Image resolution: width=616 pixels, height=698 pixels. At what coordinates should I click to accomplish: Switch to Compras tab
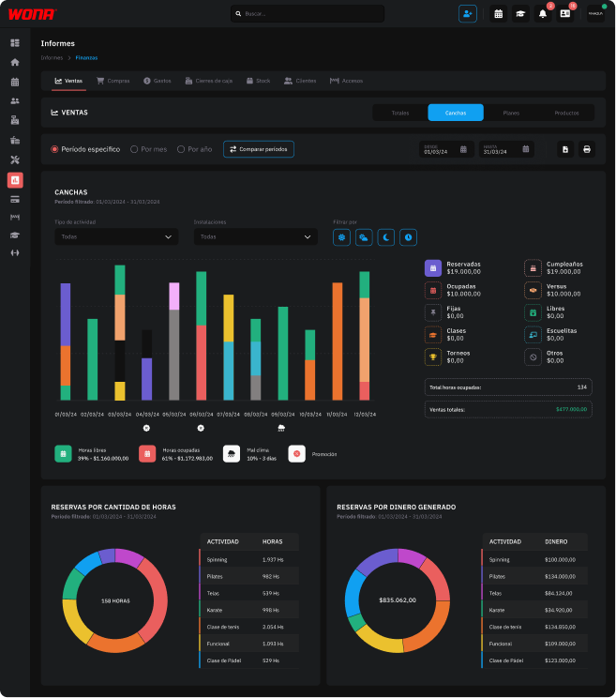pos(113,81)
